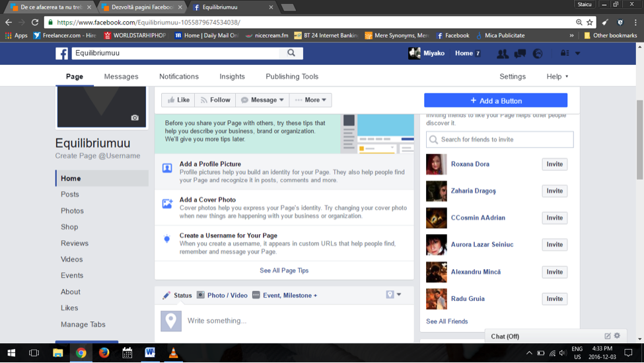Image resolution: width=644 pixels, height=363 pixels.
Task: Click Create Page @Username link
Action: click(x=98, y=156)
